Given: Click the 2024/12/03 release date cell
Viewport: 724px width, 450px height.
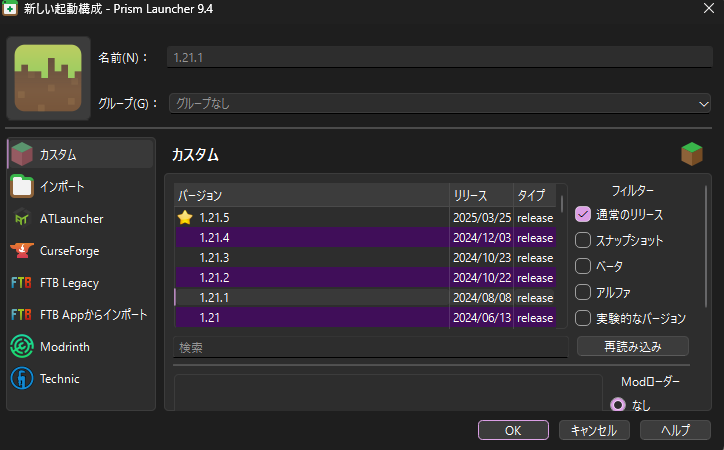Looking at the screenshot, I should pyautogui.click(x=482, y=237).
